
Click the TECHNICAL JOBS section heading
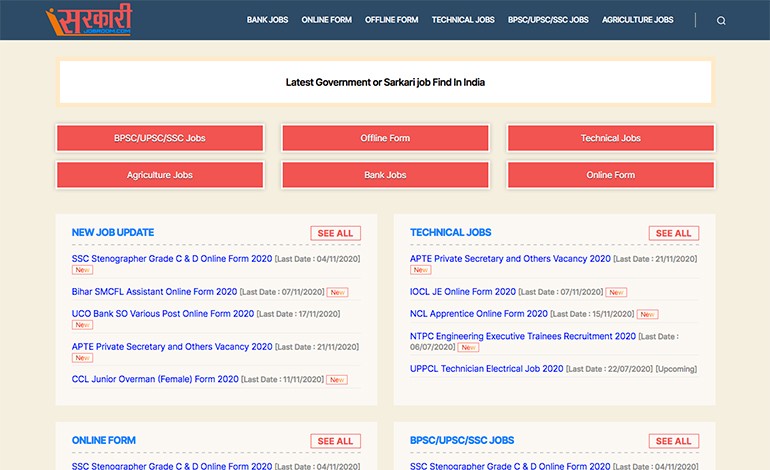pos(451,232)
